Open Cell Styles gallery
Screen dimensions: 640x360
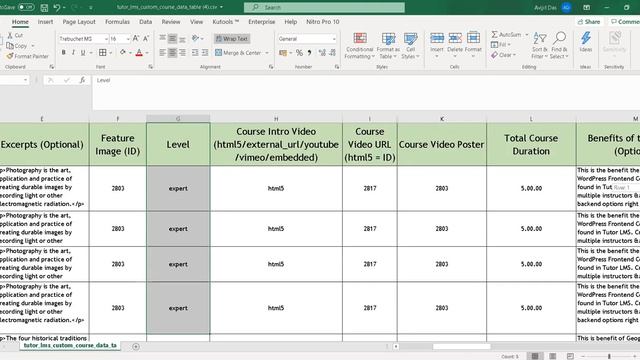click(410, 46)
